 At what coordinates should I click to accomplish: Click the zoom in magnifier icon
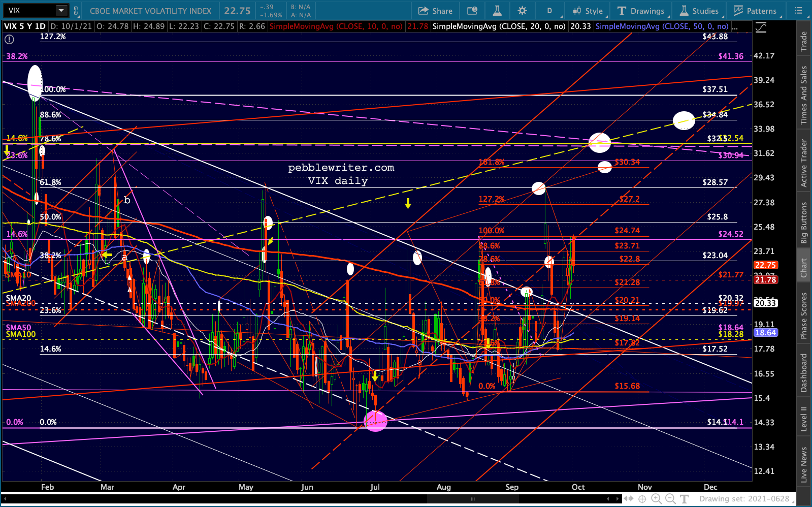tap(656, 499)
